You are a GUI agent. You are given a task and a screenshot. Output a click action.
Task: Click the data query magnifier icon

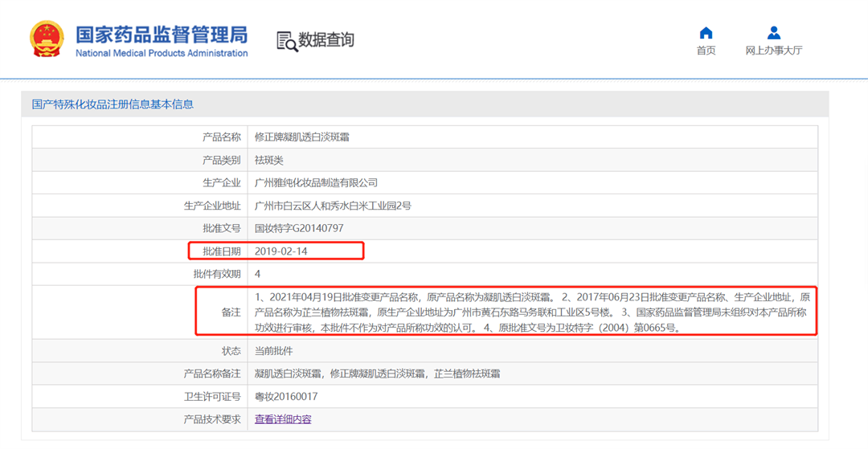click(x=286, y=41)
